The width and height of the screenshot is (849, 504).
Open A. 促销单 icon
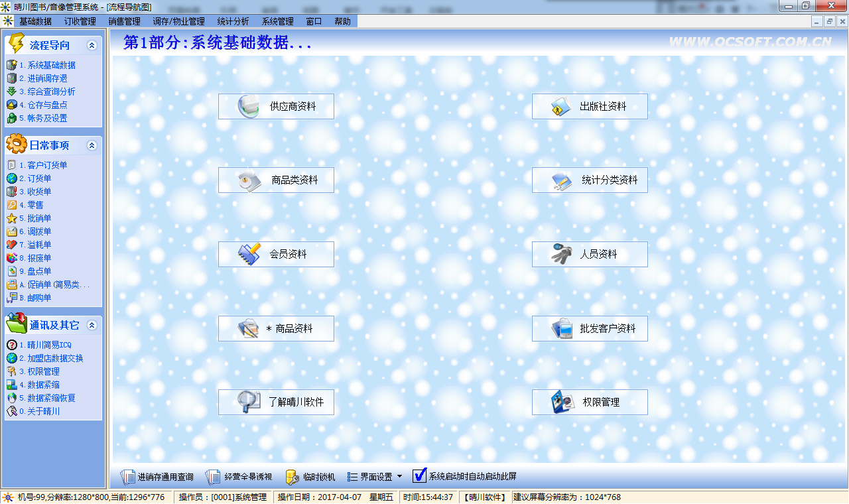11,284
